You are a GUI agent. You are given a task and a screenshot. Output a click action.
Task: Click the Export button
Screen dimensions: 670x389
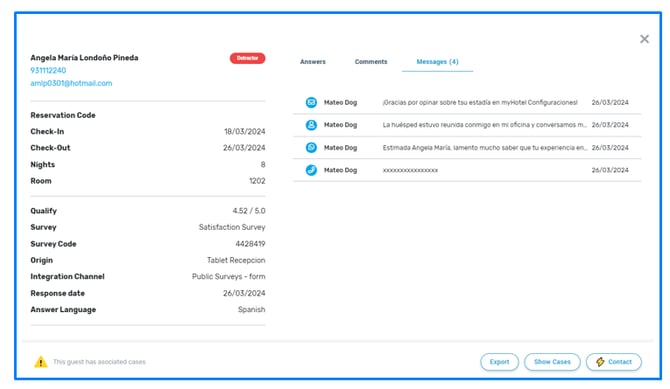tap(500, 362)
